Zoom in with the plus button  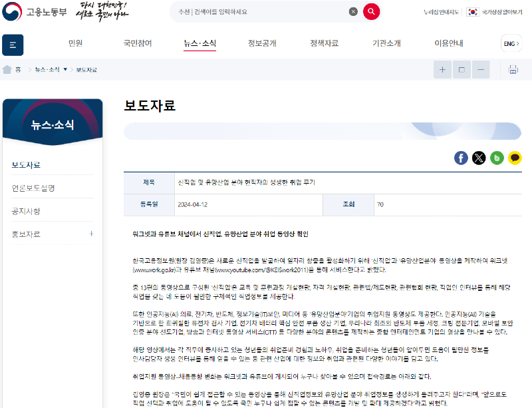coord(442,70)
